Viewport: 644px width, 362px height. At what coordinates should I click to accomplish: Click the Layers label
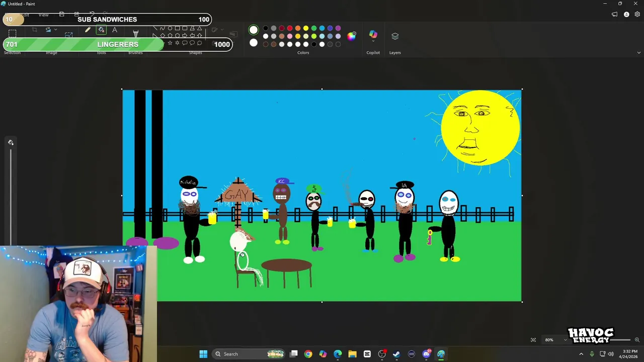[395, 52]
